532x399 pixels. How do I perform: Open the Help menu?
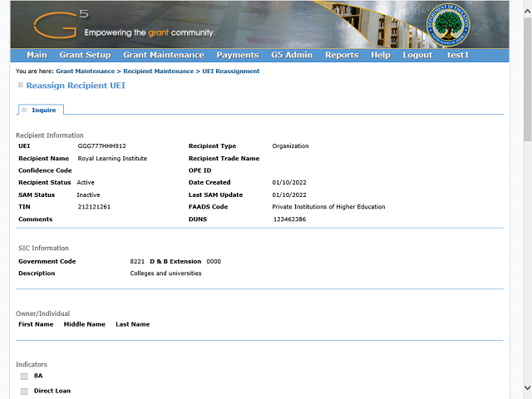tap(381, 55)
